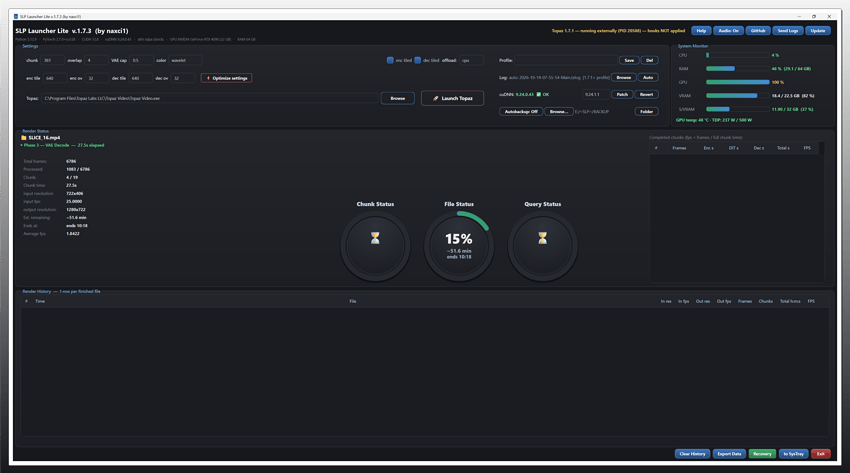Delete the profile with Del button
The height and width of the screenshot is (473, 850).
[x=649, y=60]
